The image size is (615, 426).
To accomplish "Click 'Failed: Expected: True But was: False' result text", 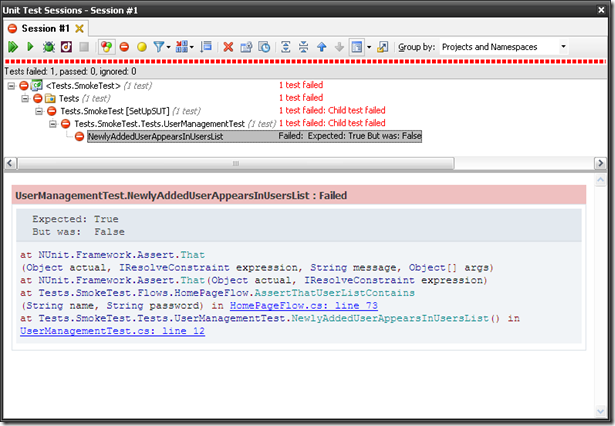I will pyautogui.click(x=350, y=136).
